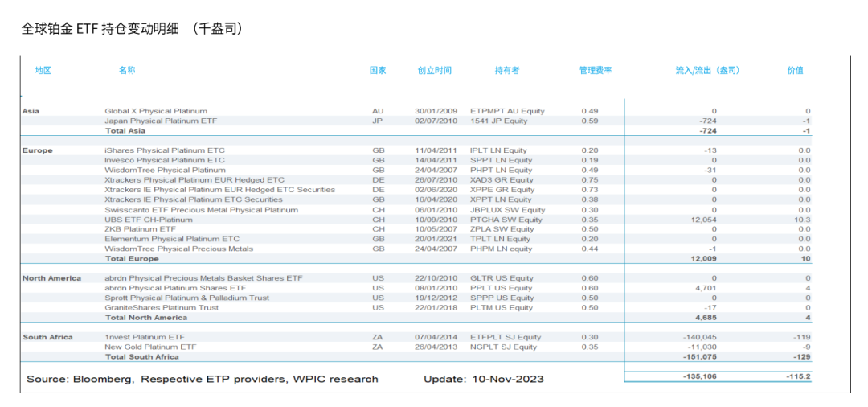868x407 pixels.
Task: Click Elementum Physical Platinum ETC name
Action: [x=172, y=239]
